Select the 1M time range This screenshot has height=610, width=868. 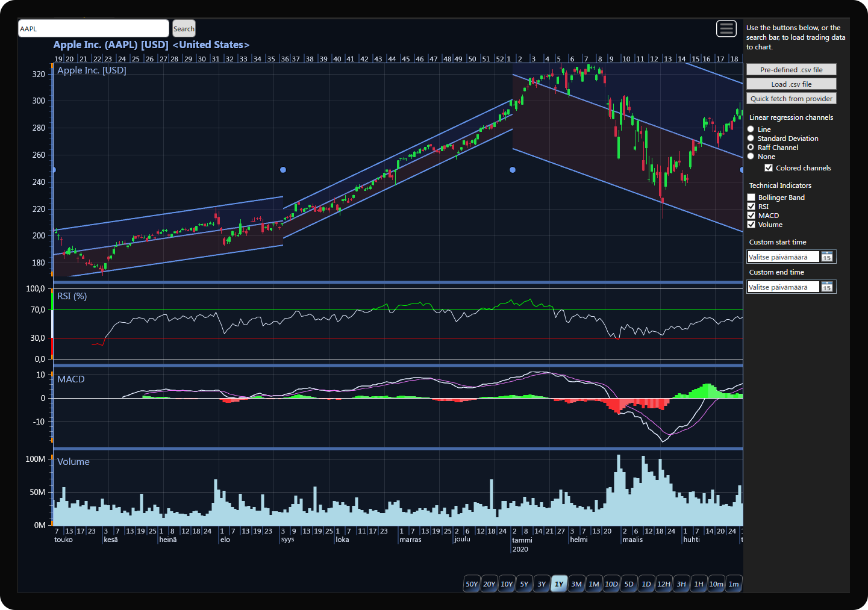594,584
